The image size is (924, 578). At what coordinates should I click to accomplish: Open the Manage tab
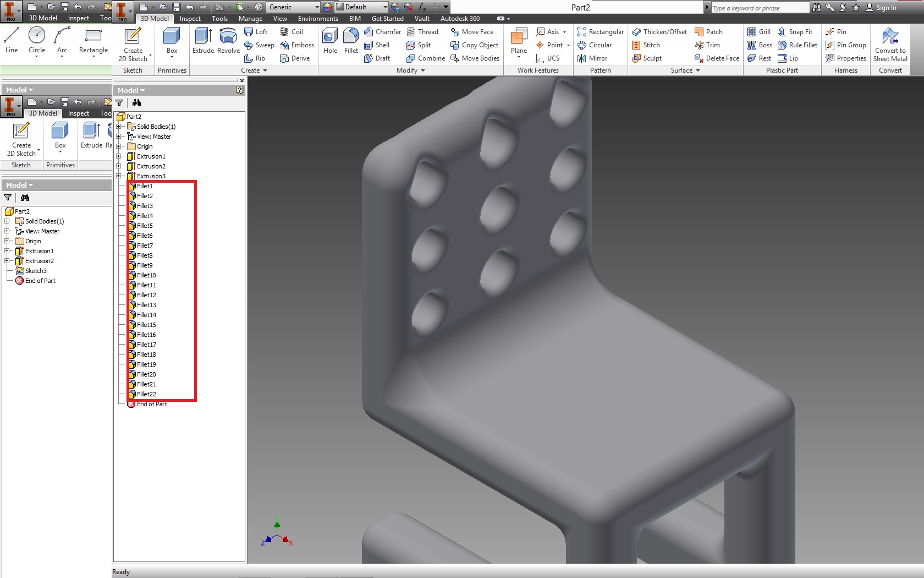pos(250,19)
